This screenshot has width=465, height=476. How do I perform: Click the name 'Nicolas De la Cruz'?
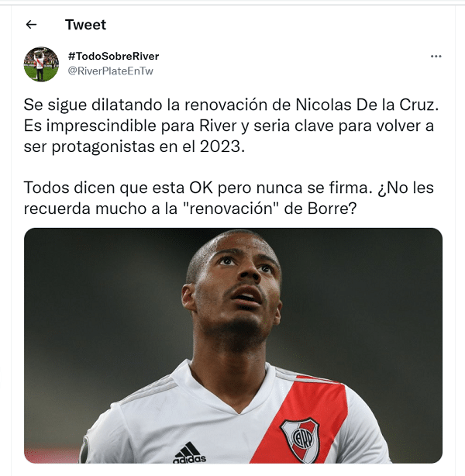click(367, 105)
